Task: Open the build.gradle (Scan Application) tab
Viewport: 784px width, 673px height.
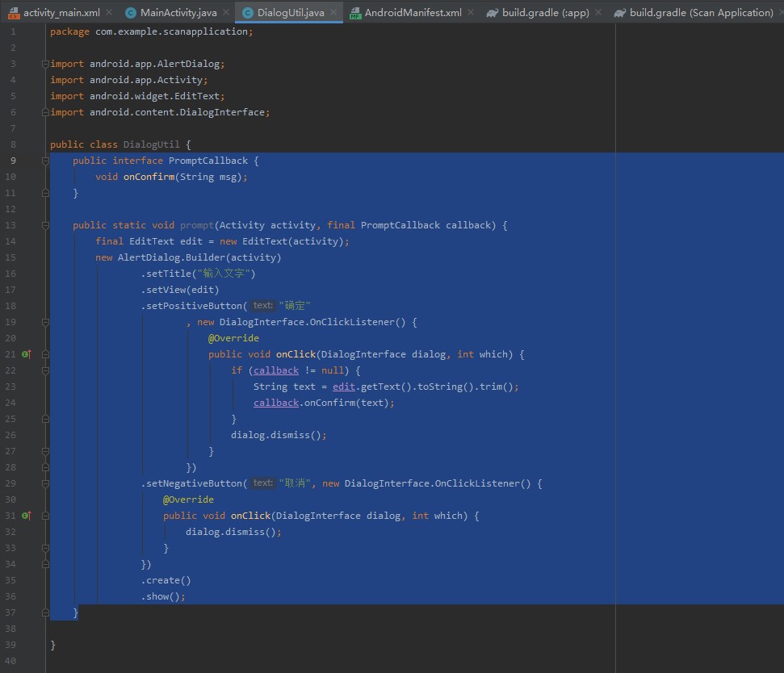Action: tap(700, 13)
